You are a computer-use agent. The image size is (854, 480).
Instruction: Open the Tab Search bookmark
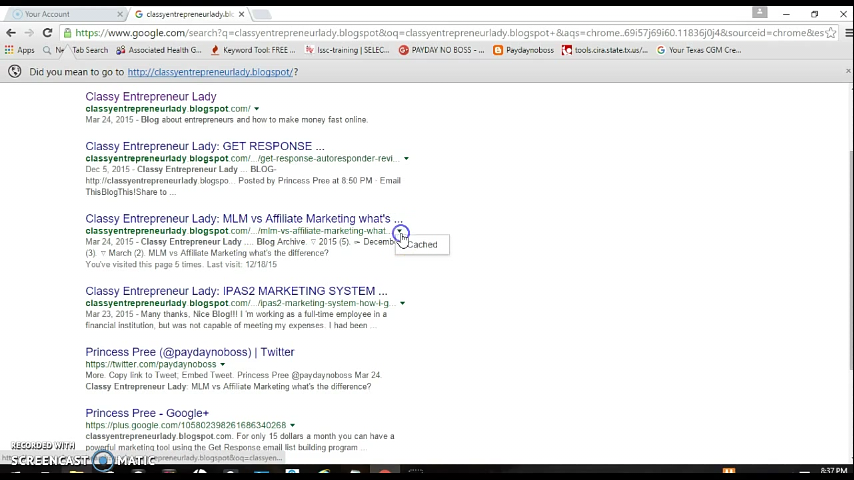[x=89, y=50]
